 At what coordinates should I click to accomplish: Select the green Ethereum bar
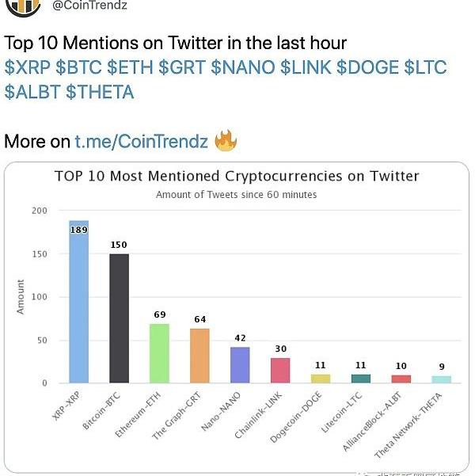pos(159,353)
